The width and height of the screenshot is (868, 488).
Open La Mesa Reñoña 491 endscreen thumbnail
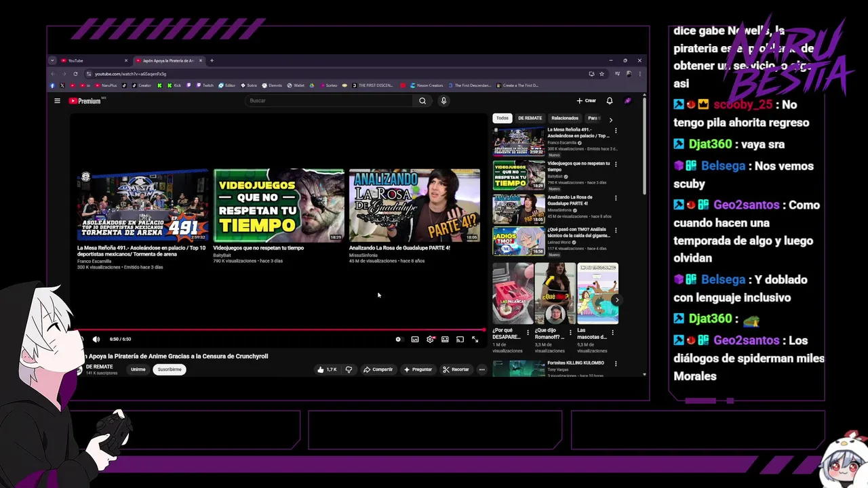[x=142, y=205]
